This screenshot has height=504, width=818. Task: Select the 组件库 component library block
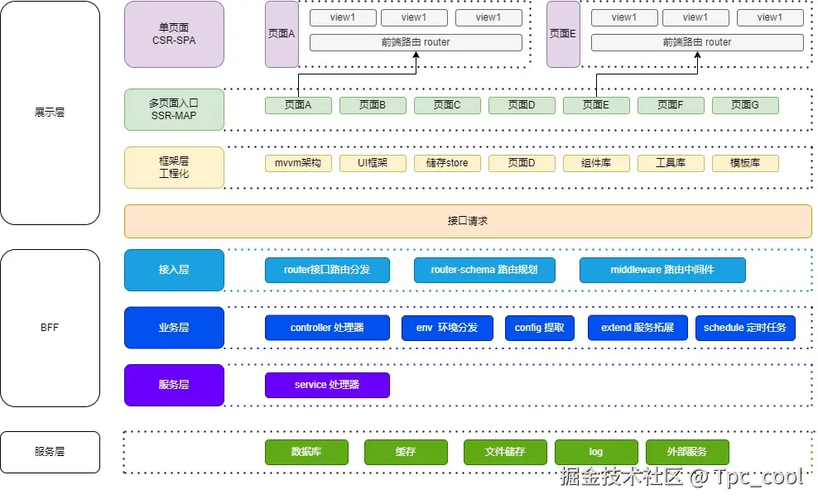[x=596, y=163]
